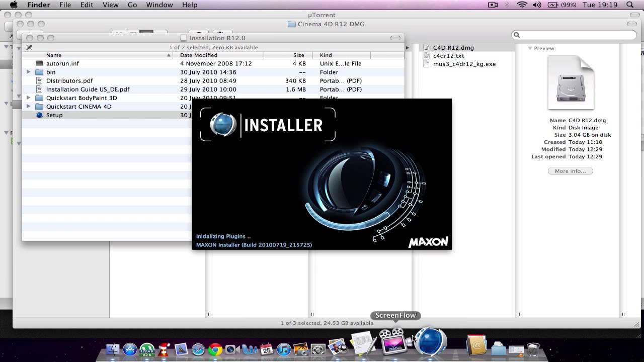Launch iTunes from the Dock

click(x=284, y=349)
